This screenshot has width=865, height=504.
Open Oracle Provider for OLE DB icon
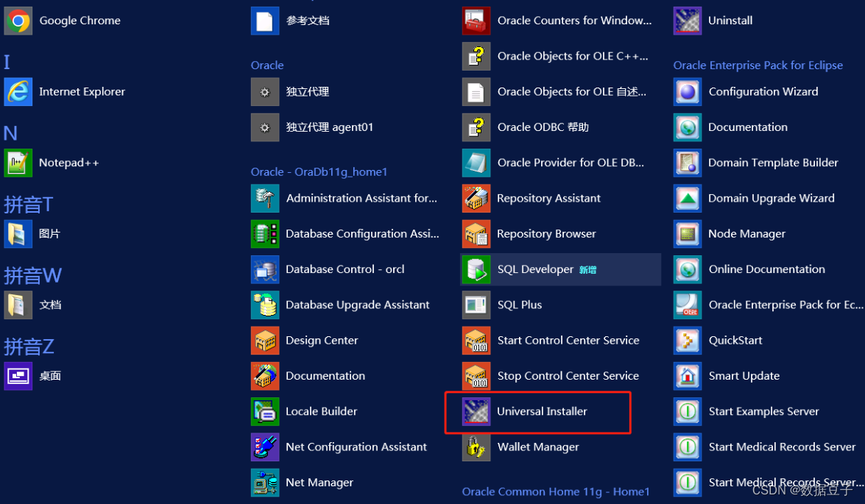click(476, 163)
